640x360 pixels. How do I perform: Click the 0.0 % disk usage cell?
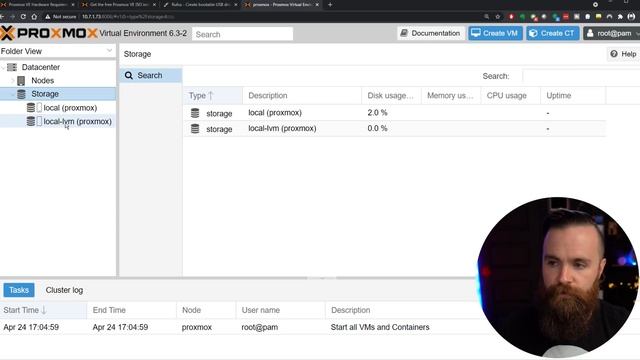tap(377, 128)
